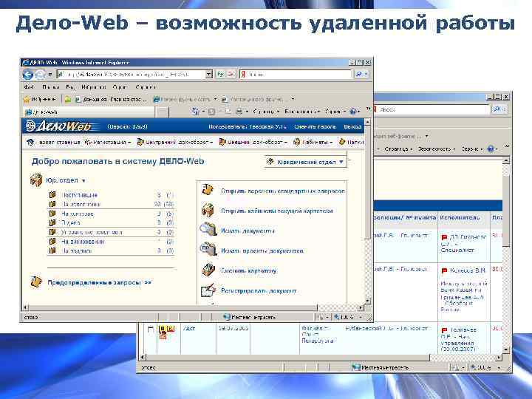Image resolution: width=532 pixels, height=399 pixels.
Task: Tick the row checkbox in back window table
Action: click(150, 329)
